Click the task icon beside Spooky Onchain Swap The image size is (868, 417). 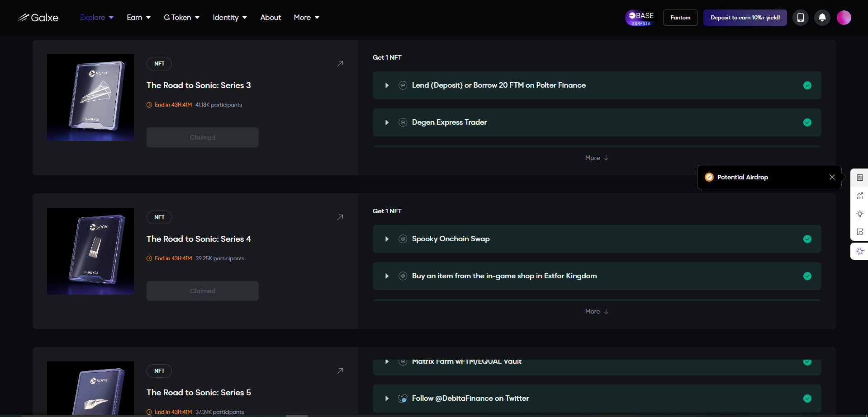click(x=403, y=239)
